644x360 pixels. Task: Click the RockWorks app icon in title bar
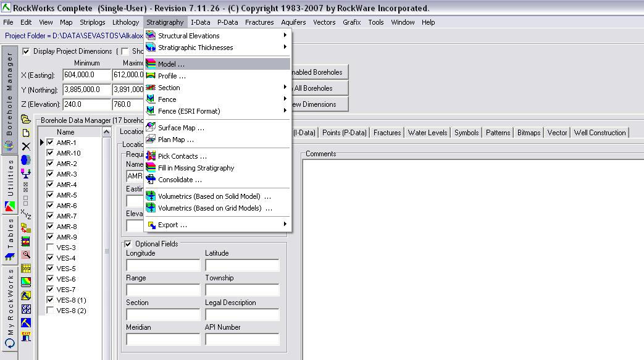[x=6, y=7]
